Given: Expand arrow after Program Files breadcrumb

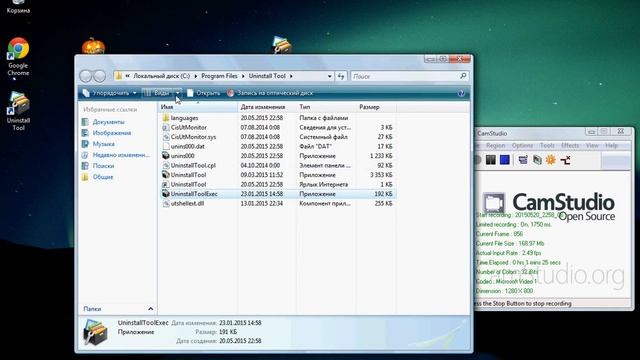Looking at the screenshot, I should [243, 76].
